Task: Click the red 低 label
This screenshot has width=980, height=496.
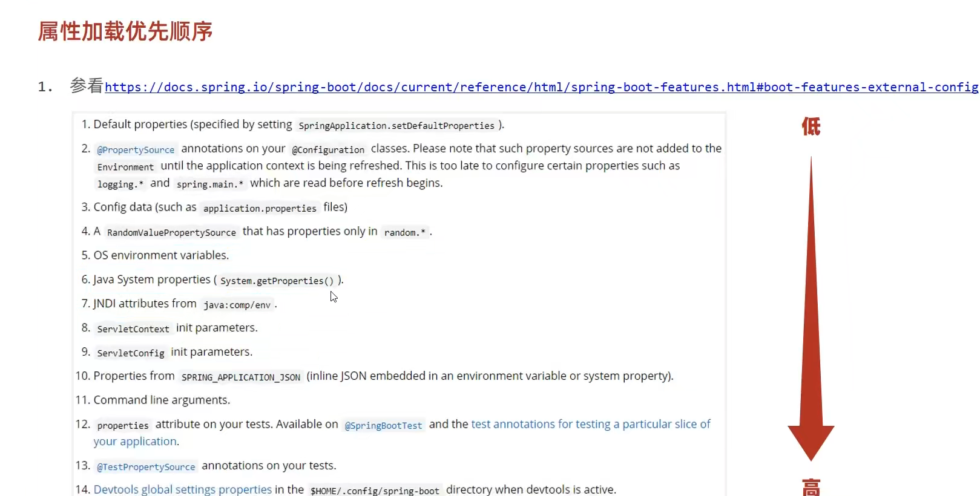Action: click(811, 126)
